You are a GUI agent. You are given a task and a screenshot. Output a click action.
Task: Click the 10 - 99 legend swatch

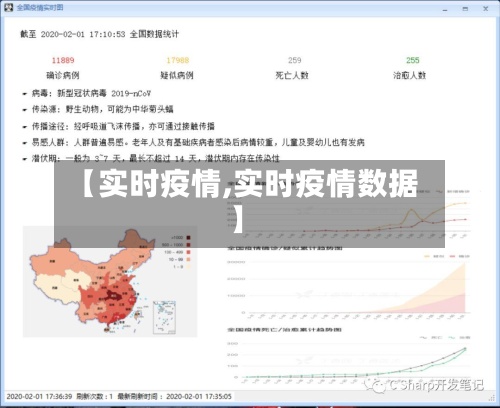pyautogui.click(x=188, y=260)
